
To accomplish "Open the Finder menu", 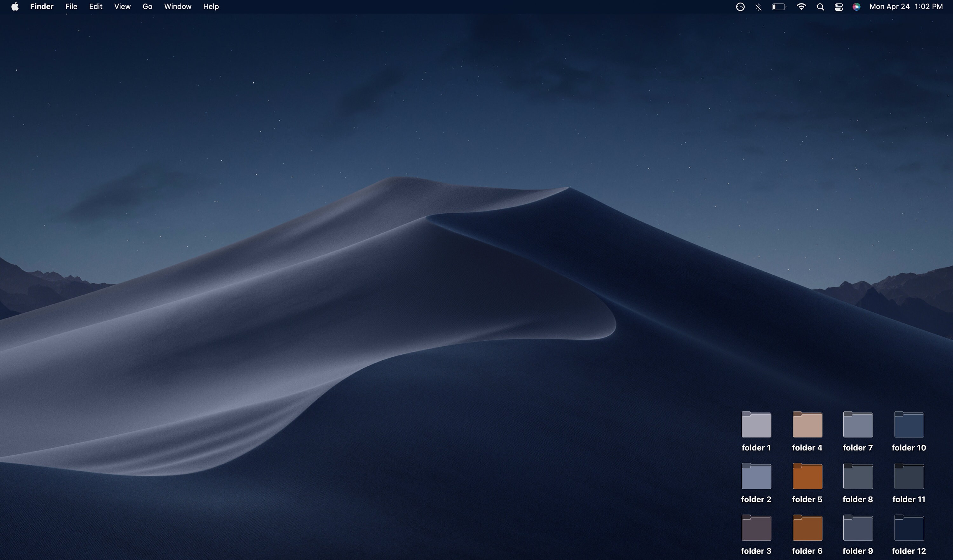I will tap(42, 6).
